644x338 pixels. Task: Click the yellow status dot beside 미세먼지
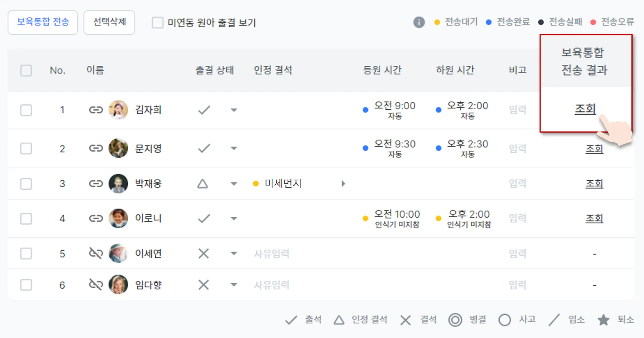tap(256, 183)
